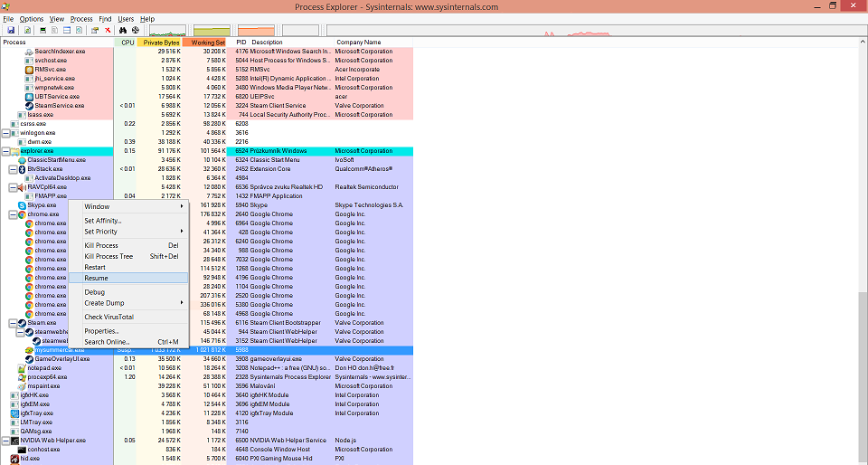Click the Description column header
Screen dimensions: 868x465
[x=291, y=43]
